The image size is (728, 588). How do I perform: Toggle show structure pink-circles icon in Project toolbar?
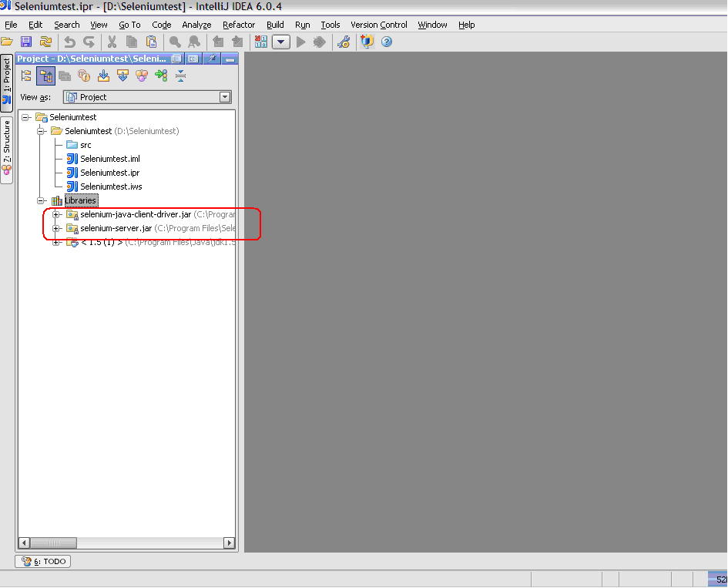tap(142, 76)
